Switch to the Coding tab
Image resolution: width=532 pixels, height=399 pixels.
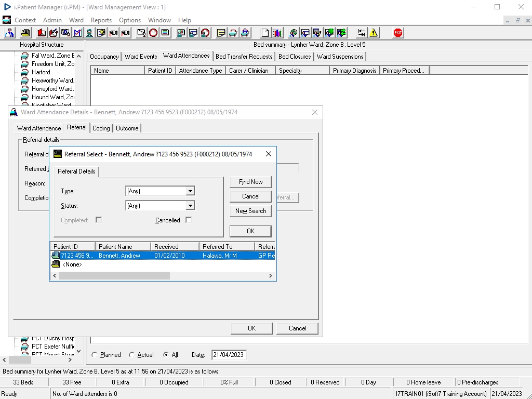click(x=101, y=128)
